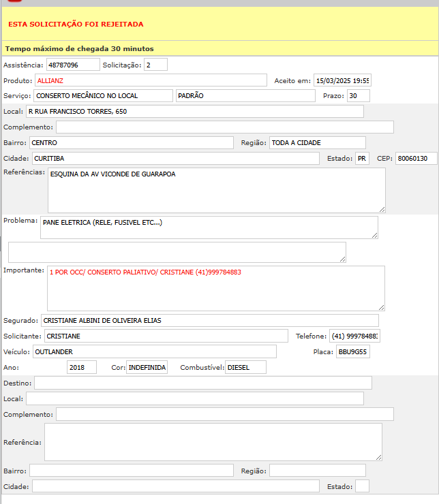The height and width of the screenshot is (504, 439).
Task: Select the Solicitação field
Action: (155, 65)
